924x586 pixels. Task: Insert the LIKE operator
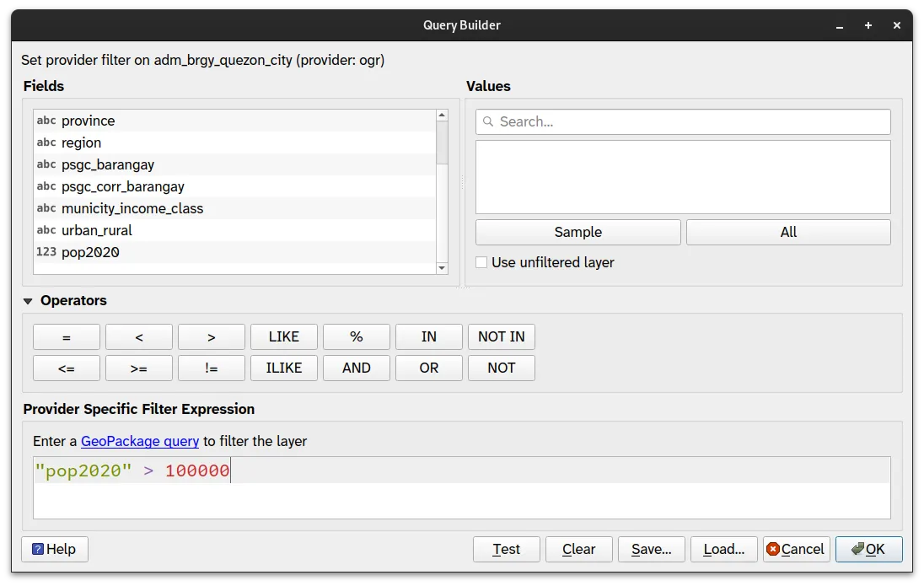coord(283,336)
